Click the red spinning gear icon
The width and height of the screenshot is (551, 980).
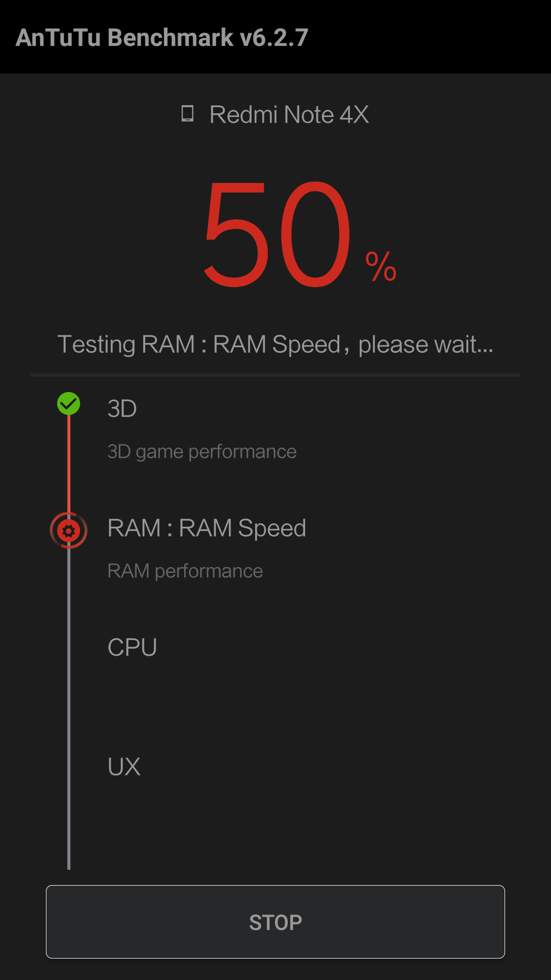tap(68, 531)
